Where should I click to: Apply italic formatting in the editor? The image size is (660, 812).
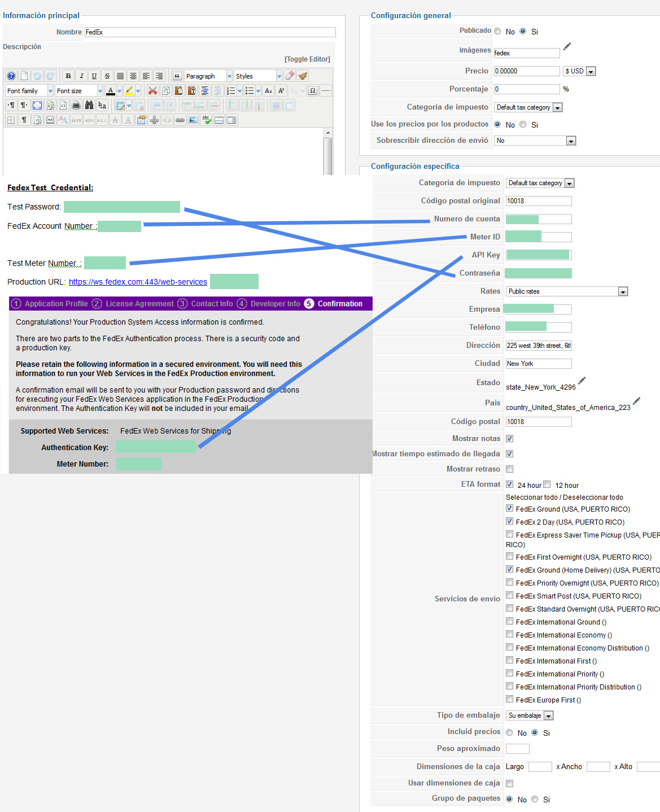tap(81, 76)
